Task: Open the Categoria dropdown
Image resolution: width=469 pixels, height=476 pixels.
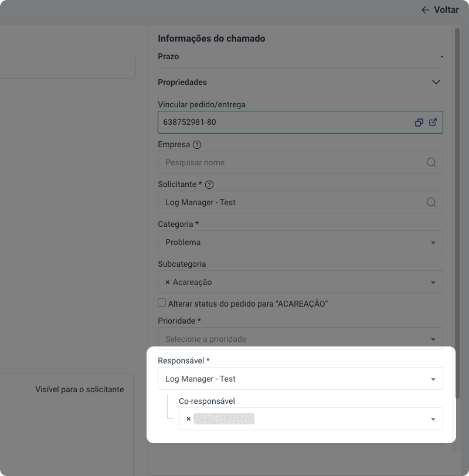Action: click(x=433, y=242)
